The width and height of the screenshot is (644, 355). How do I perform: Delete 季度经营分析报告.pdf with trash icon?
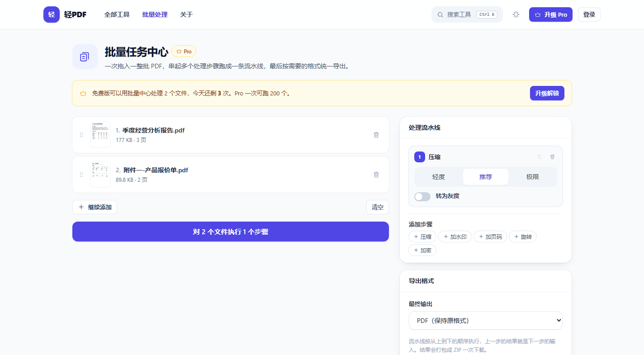(x=376, y=135)
